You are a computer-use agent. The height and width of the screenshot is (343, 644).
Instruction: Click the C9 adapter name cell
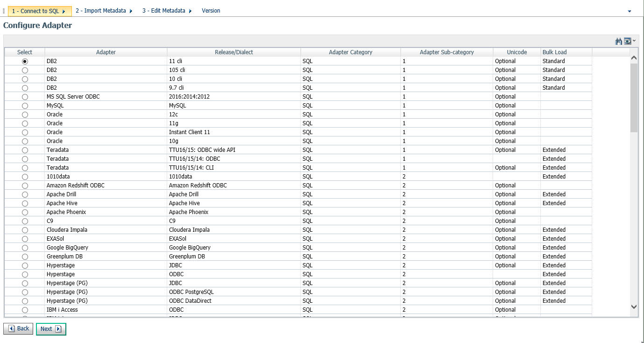click(x=106, y=221)
